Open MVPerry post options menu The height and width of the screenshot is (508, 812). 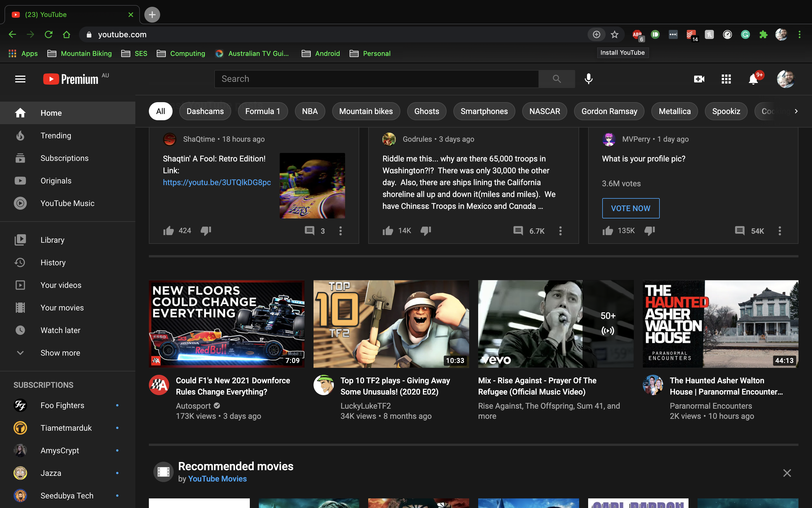point(780,231)
